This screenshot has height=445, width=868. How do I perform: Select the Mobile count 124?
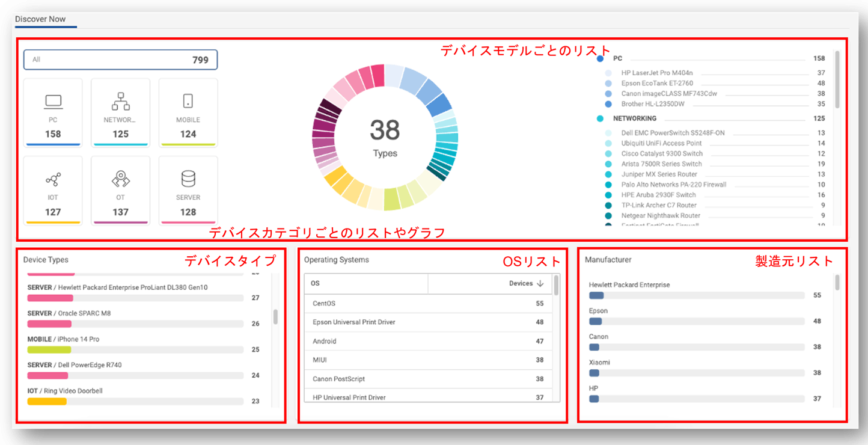[x=188, y=134]
